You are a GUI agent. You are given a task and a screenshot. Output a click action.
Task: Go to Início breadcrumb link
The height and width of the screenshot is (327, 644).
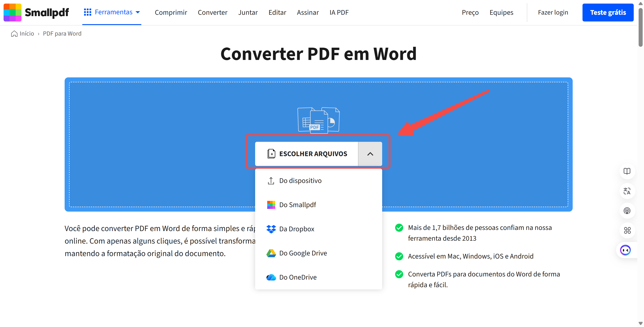coord(27,34)
